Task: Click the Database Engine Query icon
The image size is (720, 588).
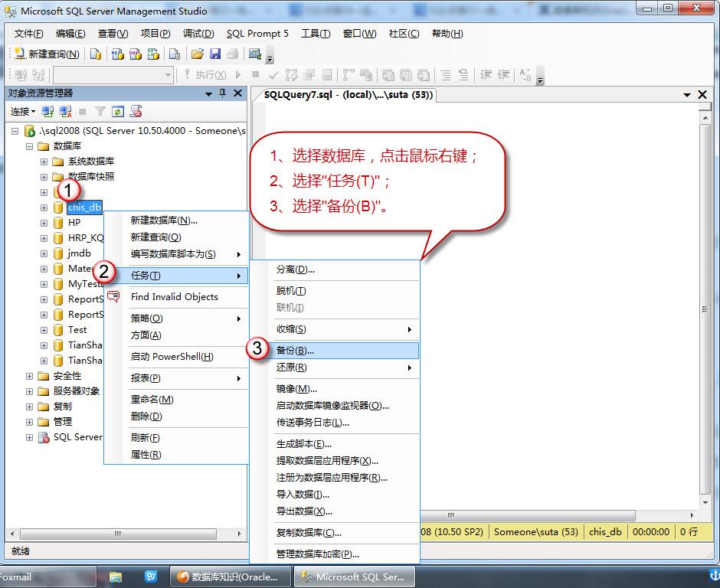Action: (96, 54)
